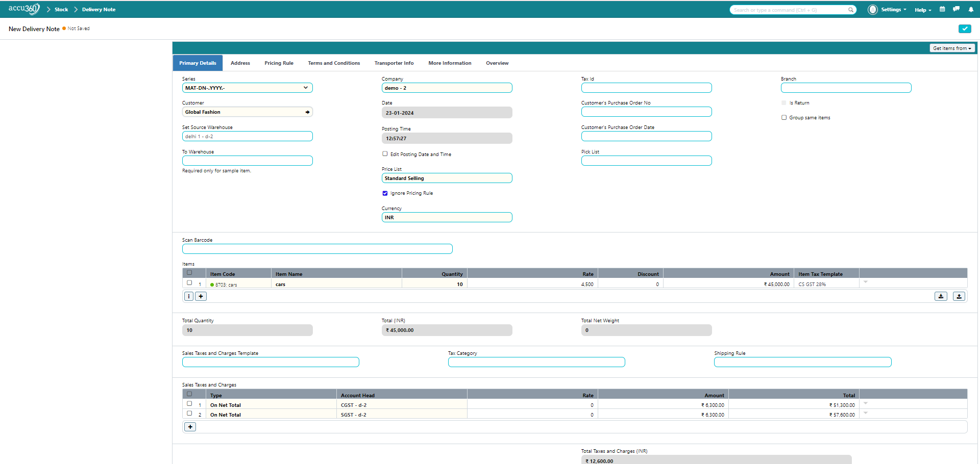Uncheck Ignore Pricing Rule
The image size is (980, 464).
[385, 193]
